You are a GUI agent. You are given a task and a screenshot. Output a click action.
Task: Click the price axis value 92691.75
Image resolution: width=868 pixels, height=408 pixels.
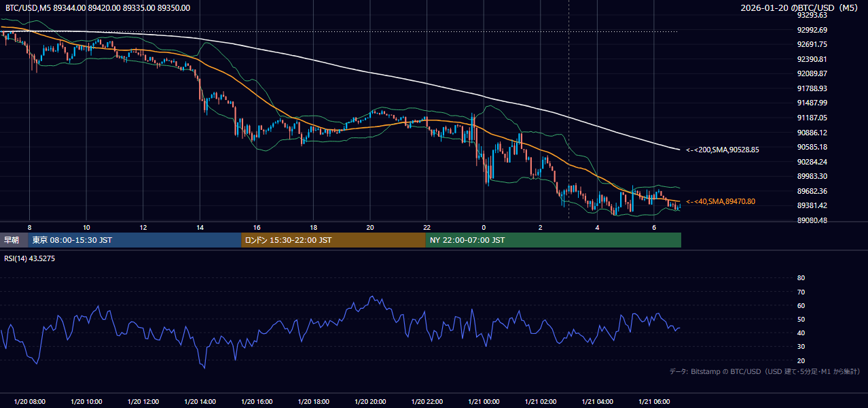click(x=812, y=44)
